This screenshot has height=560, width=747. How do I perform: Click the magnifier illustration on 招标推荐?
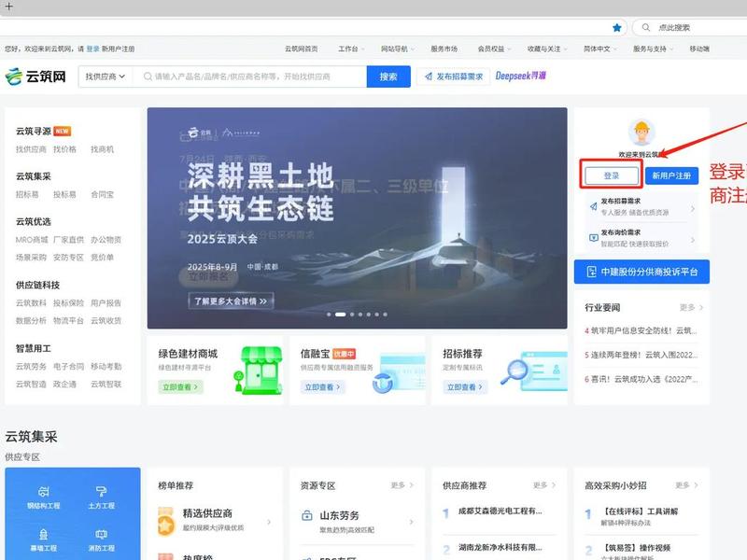pyautogui.click(x=533, y=371)
